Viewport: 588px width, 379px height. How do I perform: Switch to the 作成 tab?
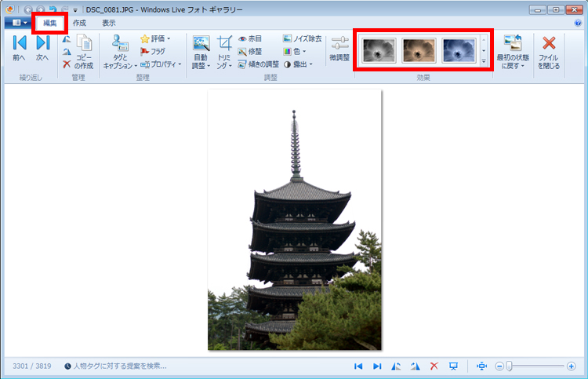point(79,23)
